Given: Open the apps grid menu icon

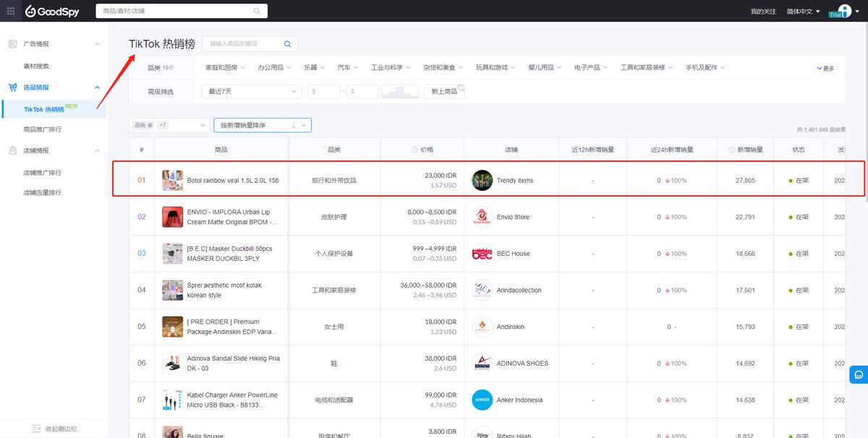Looking at the screenshot, I should [11, 11].
